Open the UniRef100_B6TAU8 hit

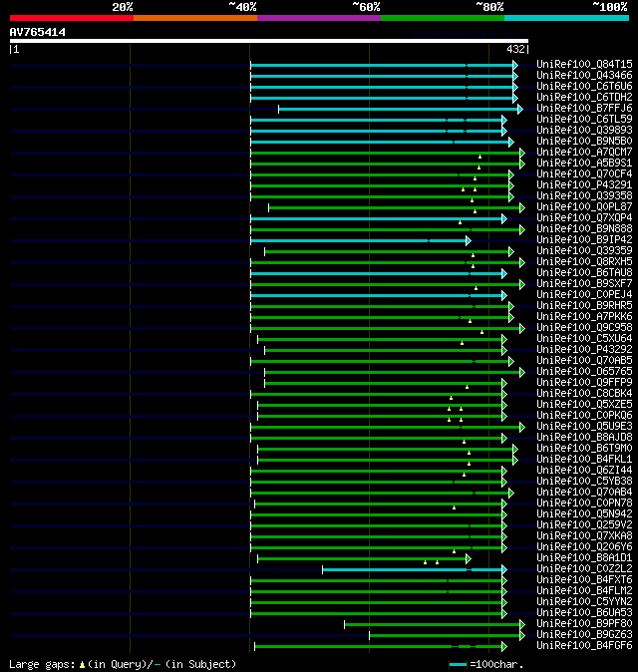click(x=584, y=273)
